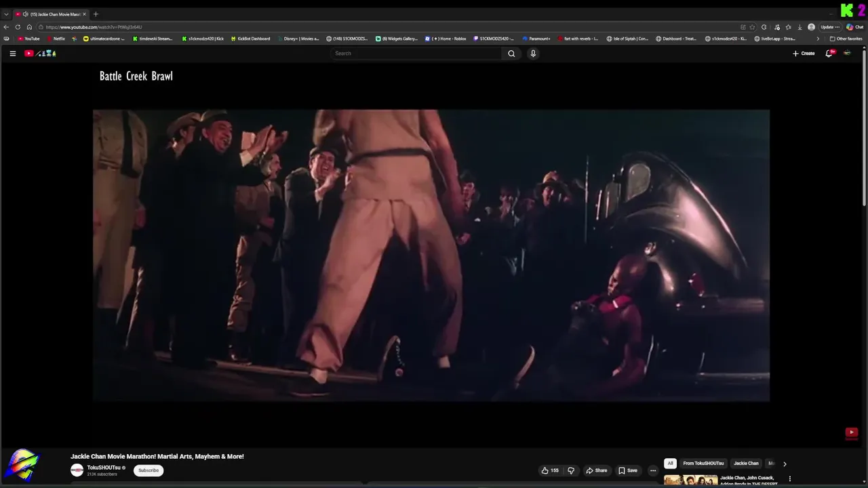Open a new tab with plus button
This screenshot has height=488, width=868.
point(96,14)
